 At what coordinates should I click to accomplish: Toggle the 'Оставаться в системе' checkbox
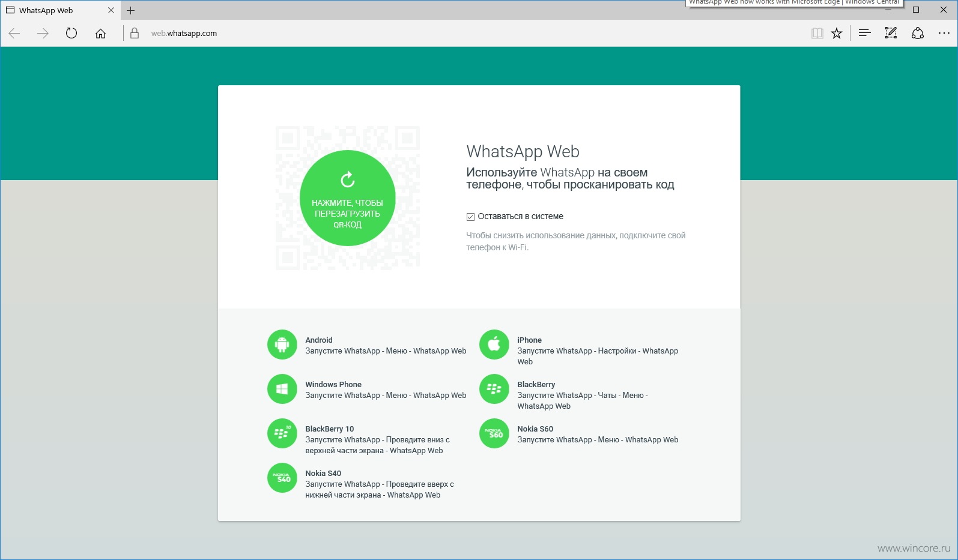[470, 217]
